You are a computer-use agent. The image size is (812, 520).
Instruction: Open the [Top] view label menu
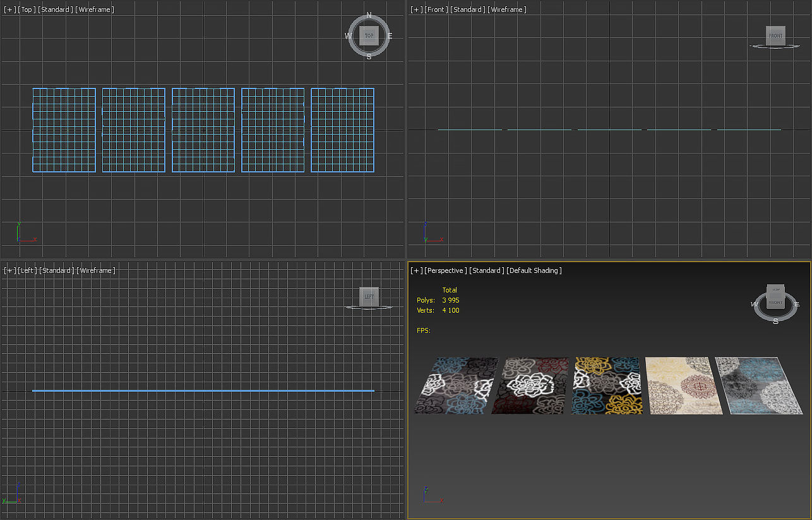pyautogui.click(x=27, y=9)
